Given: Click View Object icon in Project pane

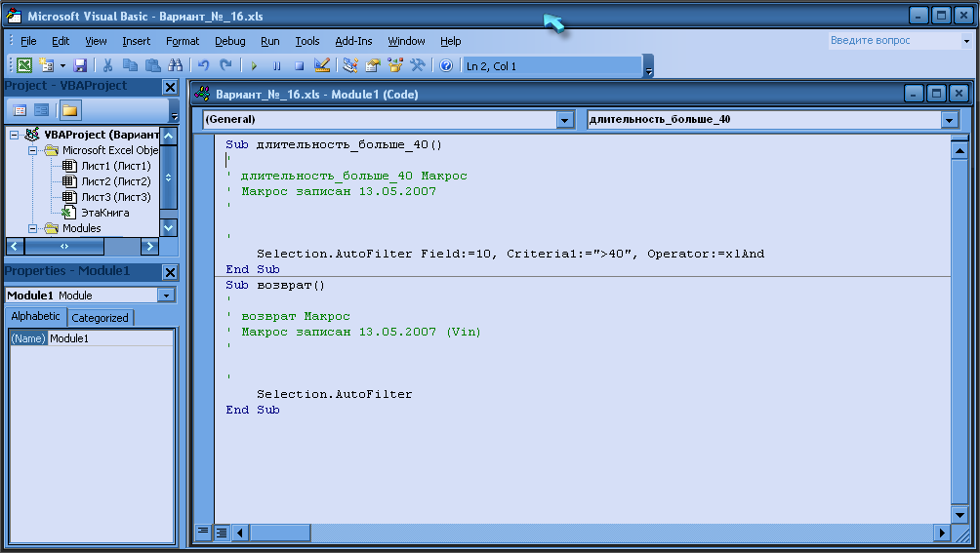Looking at the screenshot, I should tap(41, 110).
